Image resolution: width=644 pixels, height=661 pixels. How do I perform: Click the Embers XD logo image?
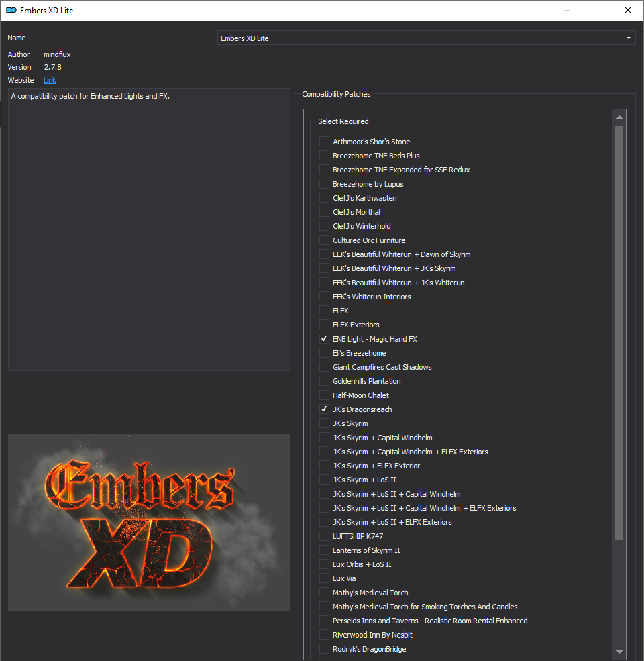pyautogui.click(x=149, y=522)
